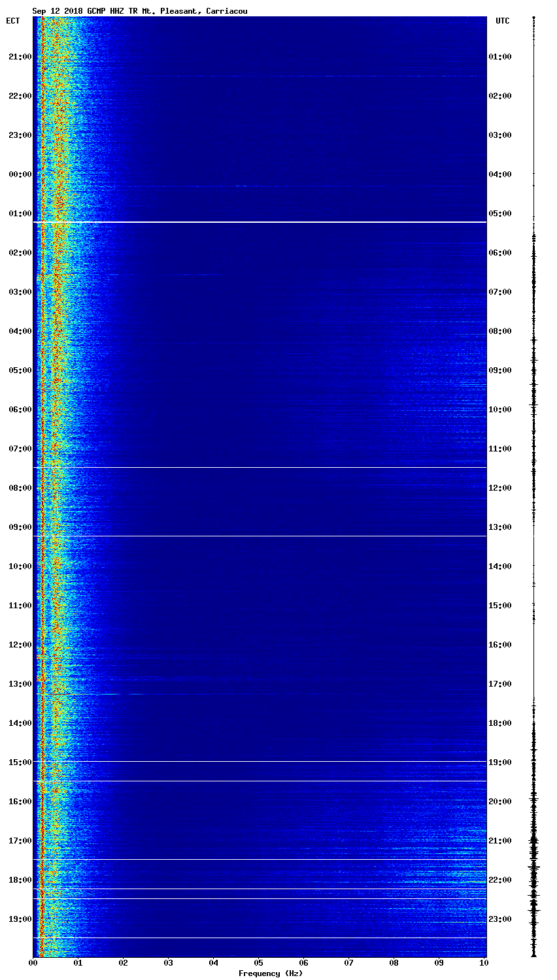Pick the 08:00 label on the UTC axis
The image size is (557, 980).
point(500,331)
